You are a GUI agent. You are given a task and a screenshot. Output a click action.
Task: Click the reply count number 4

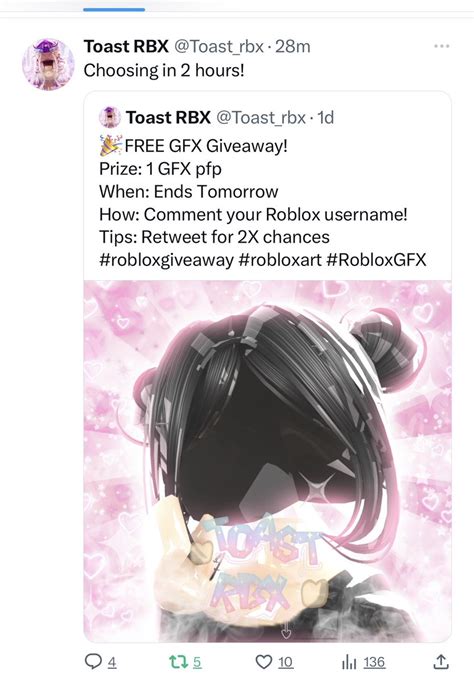click(x=112, y=662)
